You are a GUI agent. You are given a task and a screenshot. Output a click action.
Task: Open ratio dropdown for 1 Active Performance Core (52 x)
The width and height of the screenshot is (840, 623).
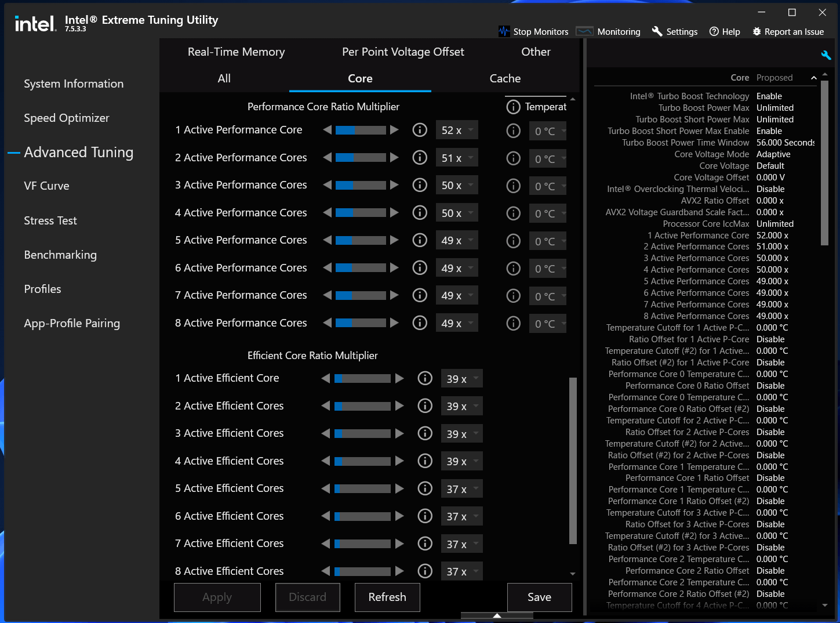click(x=457, y=131)
